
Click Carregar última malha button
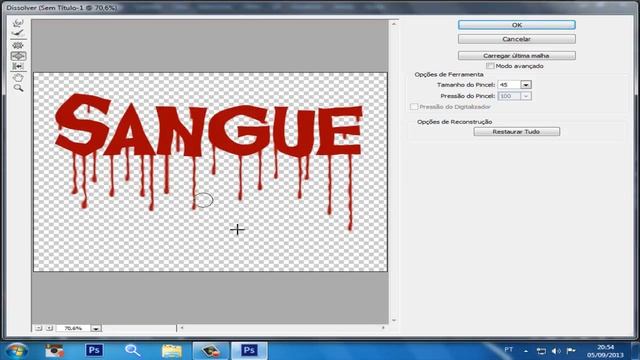click(x=517, y=56)
